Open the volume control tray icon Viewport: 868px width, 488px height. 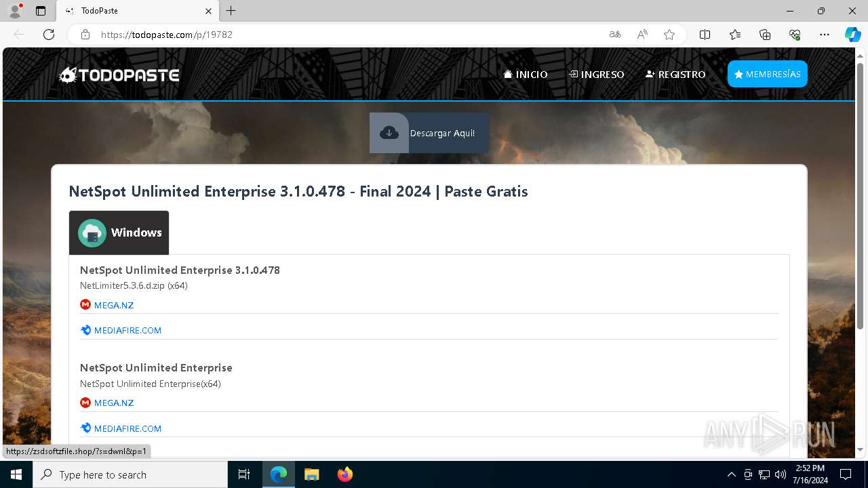point(781,474)
